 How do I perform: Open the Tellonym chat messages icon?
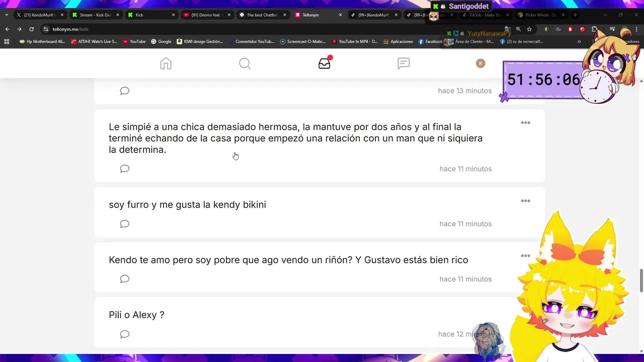click(404, 63)
